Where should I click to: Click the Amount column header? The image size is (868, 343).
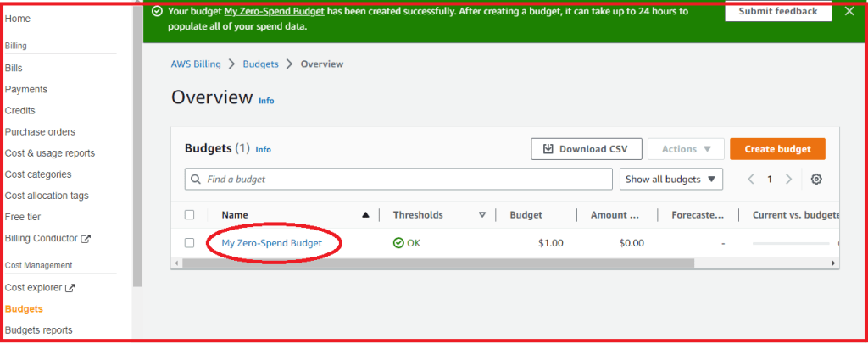[x=615, y=214]
